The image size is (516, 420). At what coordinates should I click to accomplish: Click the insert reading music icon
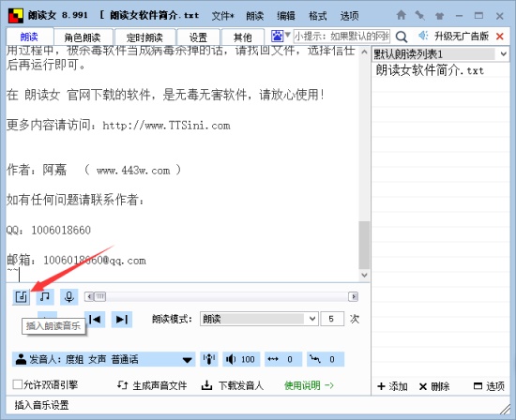point(22,297)
